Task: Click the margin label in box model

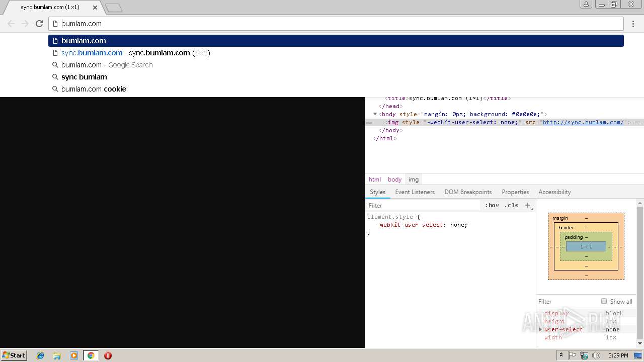Action: click(x=560, y=218)
